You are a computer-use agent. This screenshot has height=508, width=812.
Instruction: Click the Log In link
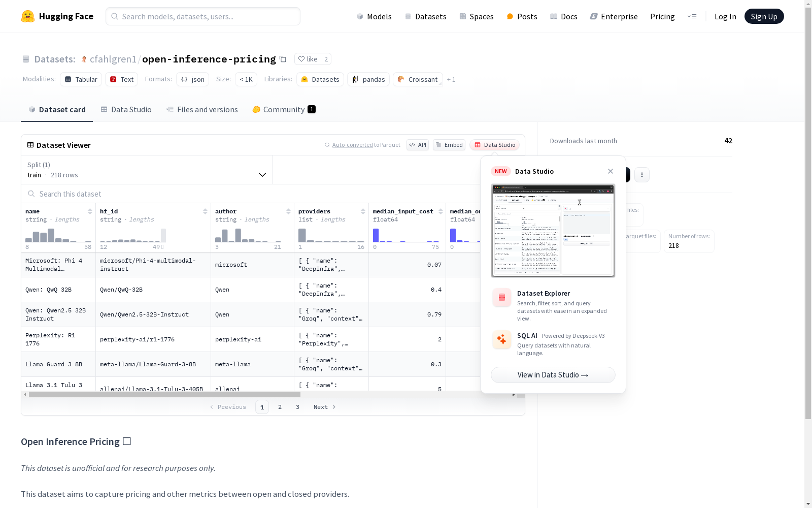[x=725, y=16]
